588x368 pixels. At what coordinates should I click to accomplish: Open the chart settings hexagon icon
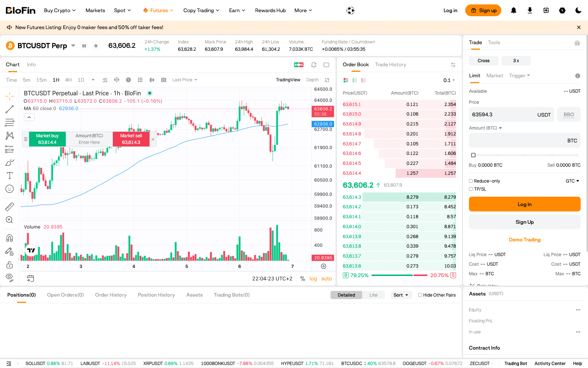[x=129, y=80]
